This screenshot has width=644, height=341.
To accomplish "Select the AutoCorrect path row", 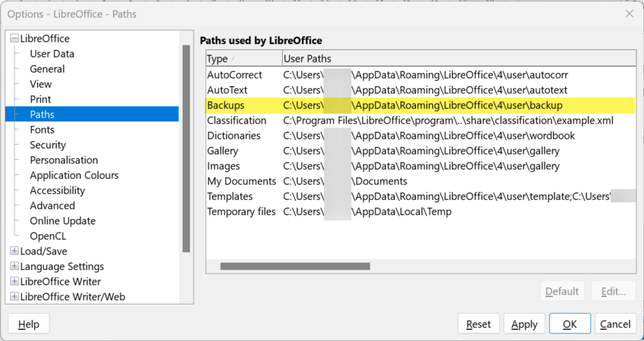I will coord(421,75).
